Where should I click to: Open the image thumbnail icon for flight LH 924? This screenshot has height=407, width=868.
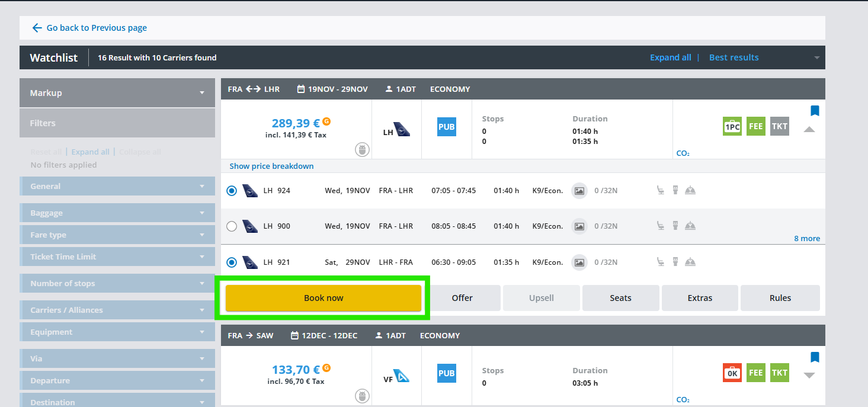(579, 191)
